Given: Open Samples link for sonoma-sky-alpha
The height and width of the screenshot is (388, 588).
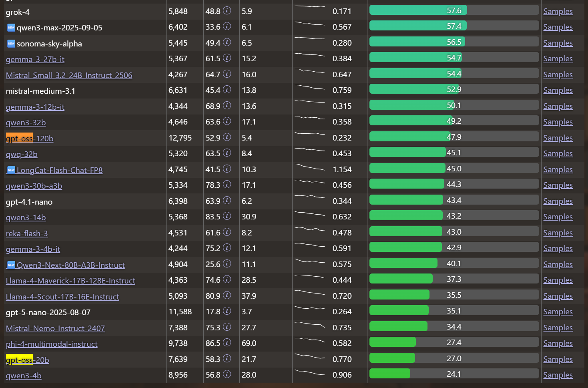Looking at the screenshot, I should 558,43.
